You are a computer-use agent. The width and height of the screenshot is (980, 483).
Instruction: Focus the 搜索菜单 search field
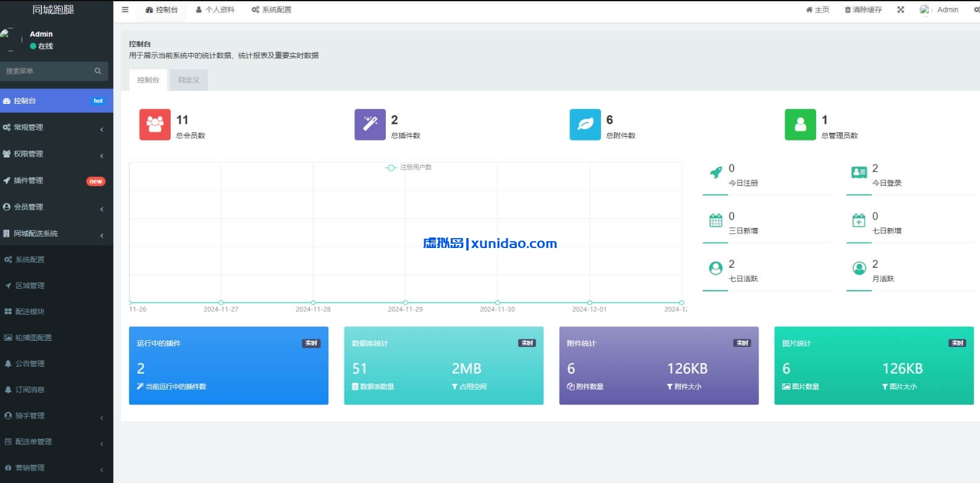click(46, 71)
